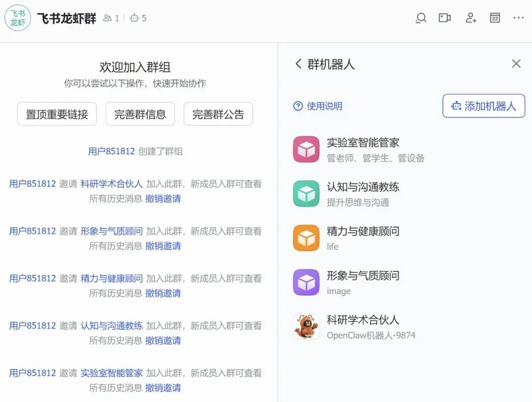Open 用户851812 in the 创建了群组 message
Image resolution: width=532 pixels, height=402 pixels.
111,151
